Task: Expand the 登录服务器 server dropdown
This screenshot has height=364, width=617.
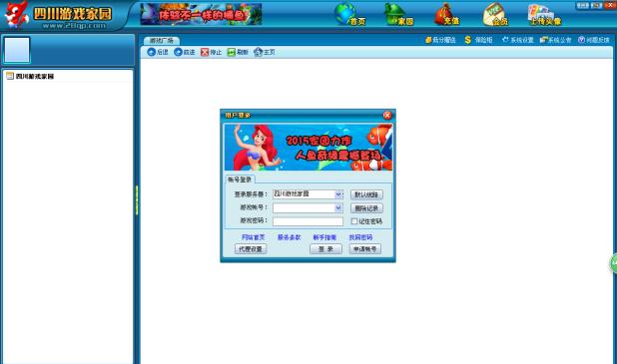Action: pos(338,194)
